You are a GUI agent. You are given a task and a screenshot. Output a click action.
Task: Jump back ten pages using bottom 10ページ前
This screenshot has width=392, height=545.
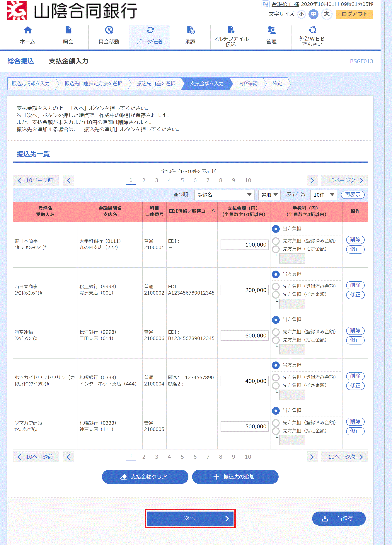tap(36, 457)
